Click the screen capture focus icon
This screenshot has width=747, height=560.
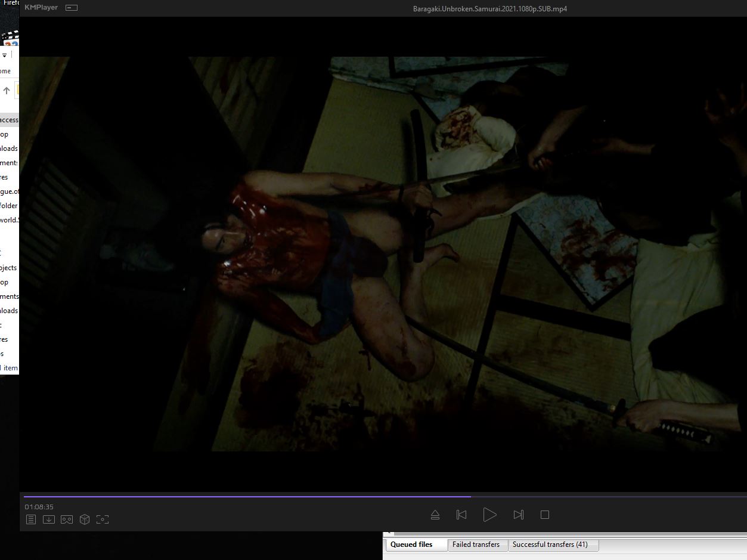[103, 519]
